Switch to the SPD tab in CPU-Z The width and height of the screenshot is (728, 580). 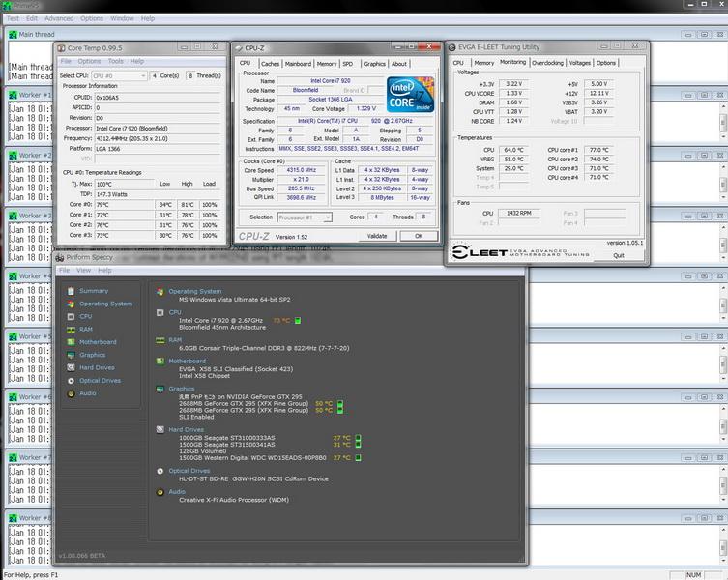pos(348,64)
